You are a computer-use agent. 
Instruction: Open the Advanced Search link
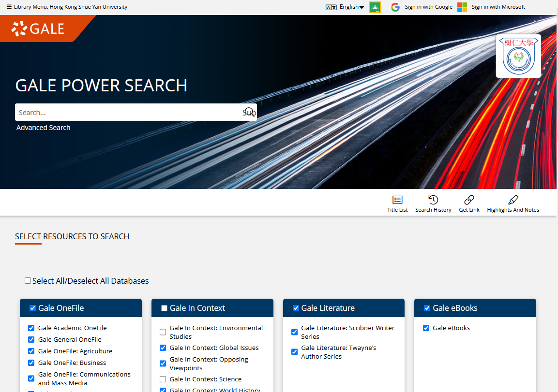44,128
